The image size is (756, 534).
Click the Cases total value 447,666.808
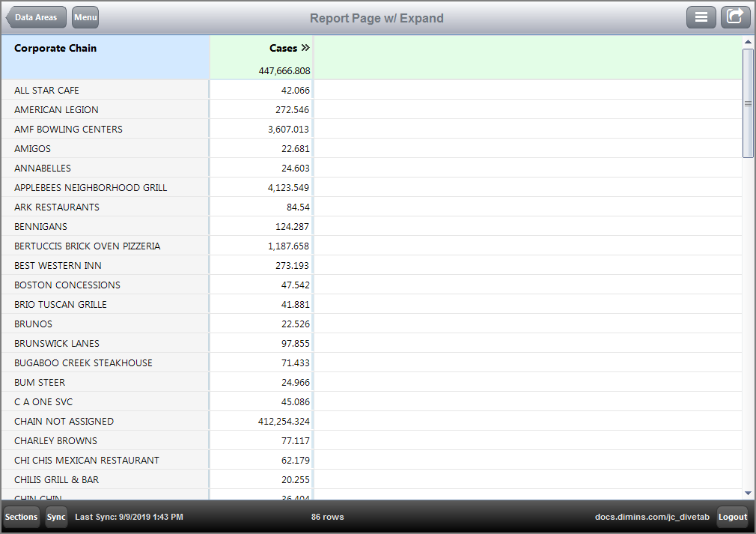(284, 71)
